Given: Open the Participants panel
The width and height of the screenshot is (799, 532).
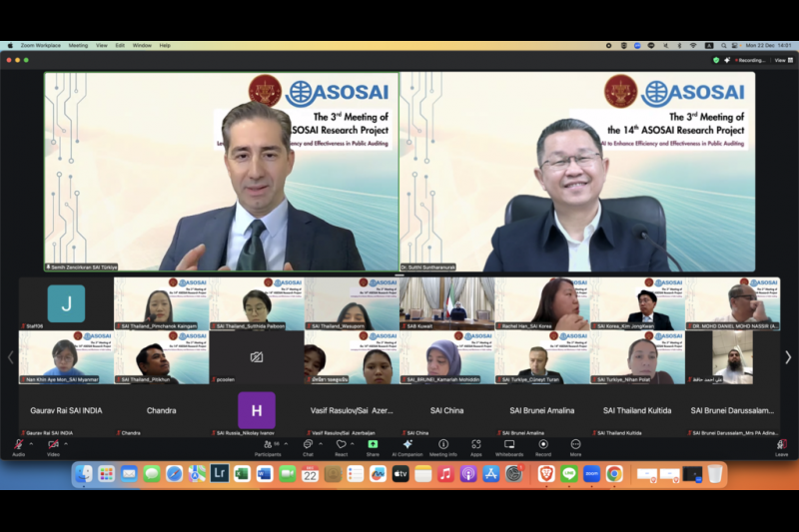Looking at the screenshot, I should coord(267,445).
